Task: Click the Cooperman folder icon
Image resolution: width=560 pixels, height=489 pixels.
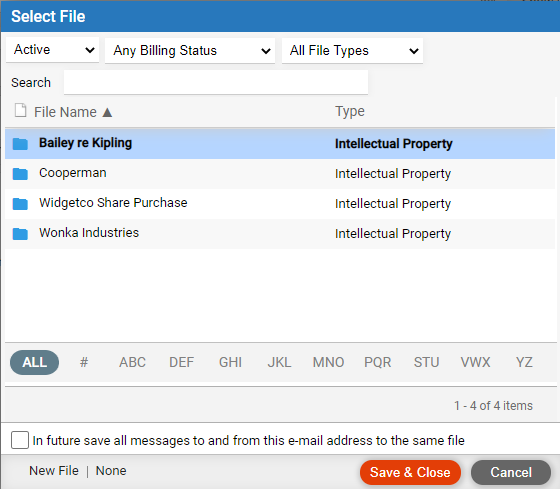Action: pyautogui.click(x=20, y=174)
